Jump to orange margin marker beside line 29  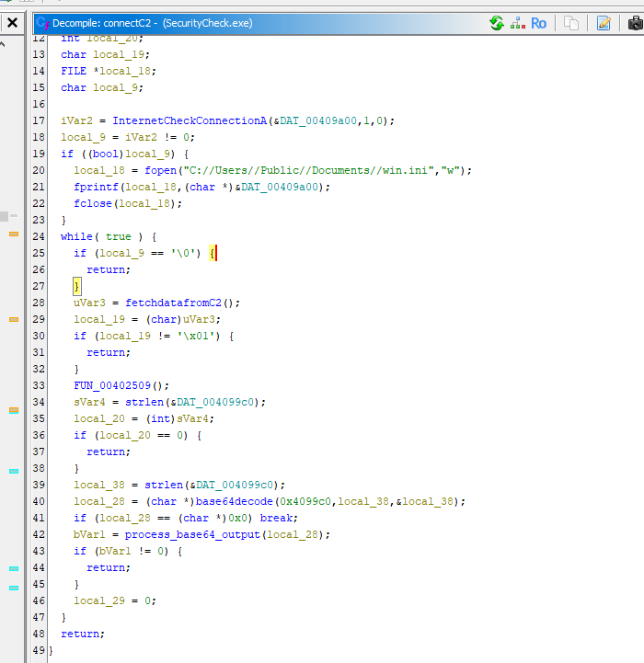(x=14, y=320)
